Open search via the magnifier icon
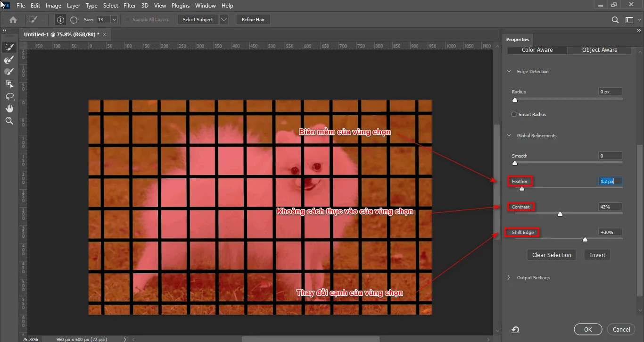 [x=615, y=20]
